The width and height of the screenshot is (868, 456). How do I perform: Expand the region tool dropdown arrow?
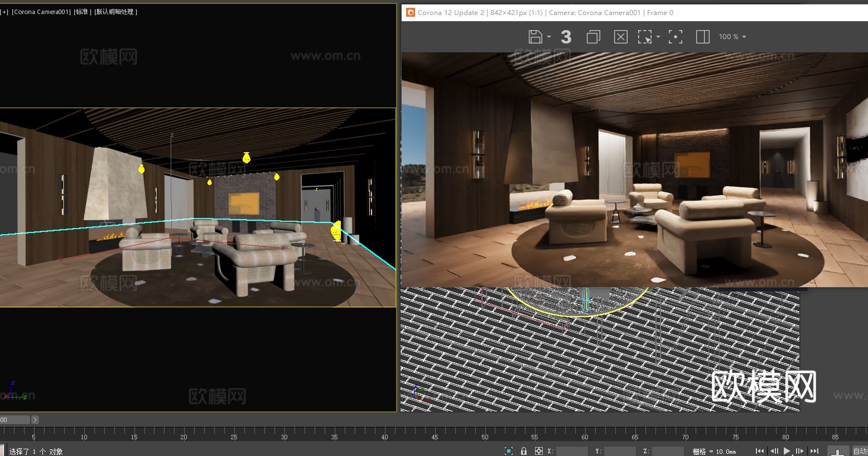[658, 37]
